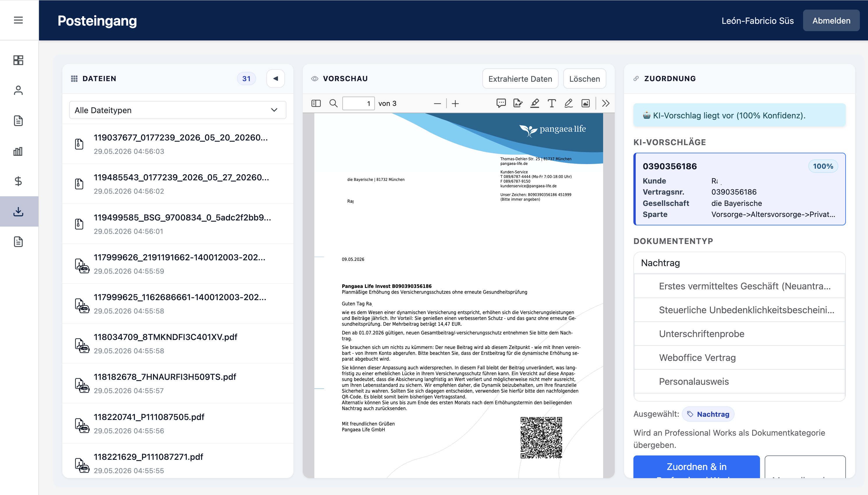The width and height of the screenshot is (868, 495).
Task: Open the PDF search magnifier
Action: point(334,103)
